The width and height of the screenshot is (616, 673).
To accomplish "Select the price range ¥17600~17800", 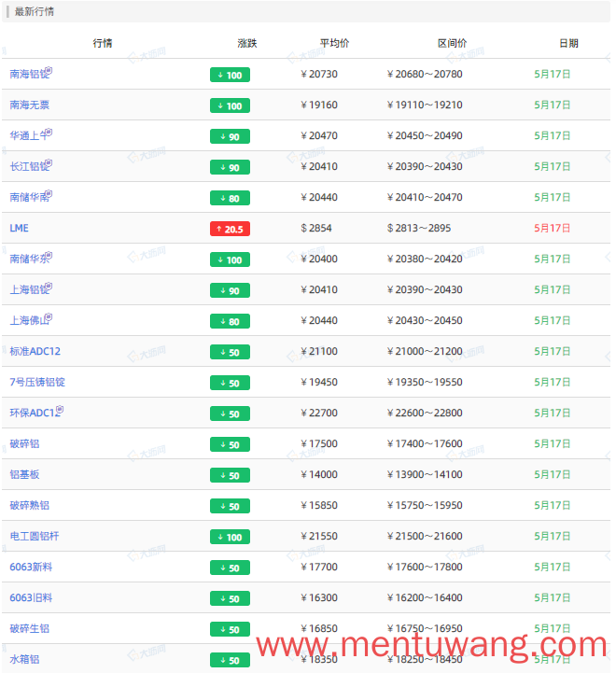I will (425, 567).
